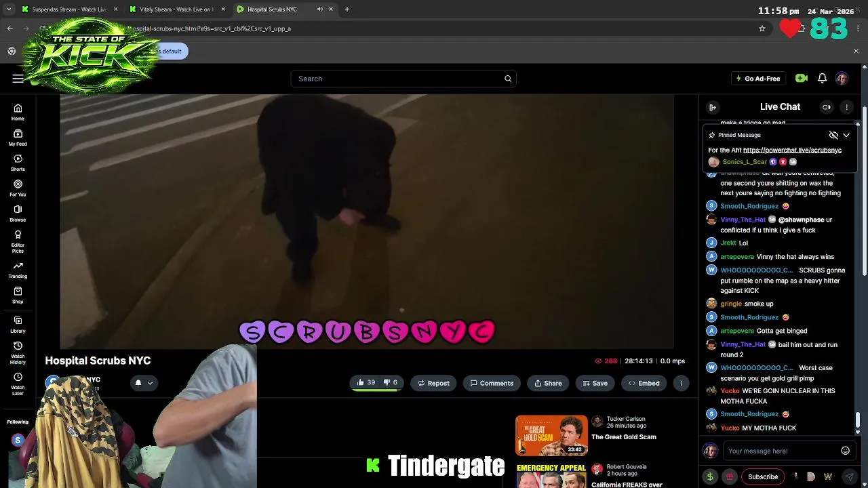Click The Great Gold Scam thumbnail
Screen dimensions: 868x488
551,435
